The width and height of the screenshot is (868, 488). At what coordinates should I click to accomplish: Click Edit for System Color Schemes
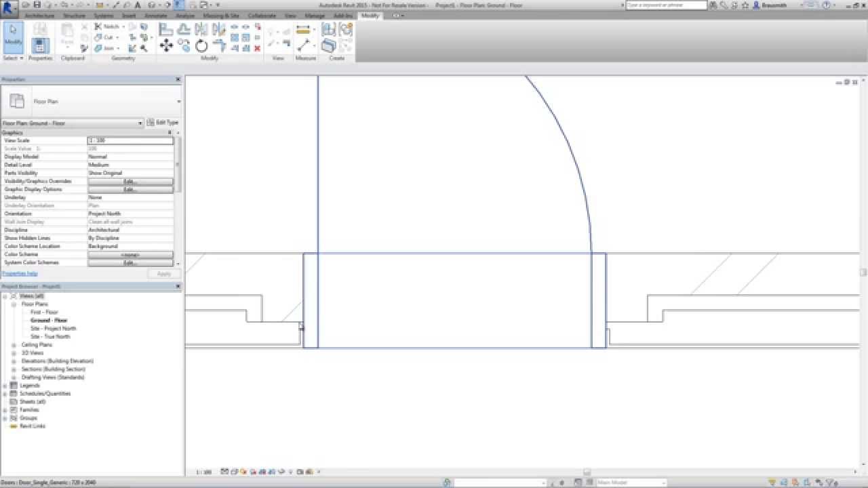pos(130,262)
